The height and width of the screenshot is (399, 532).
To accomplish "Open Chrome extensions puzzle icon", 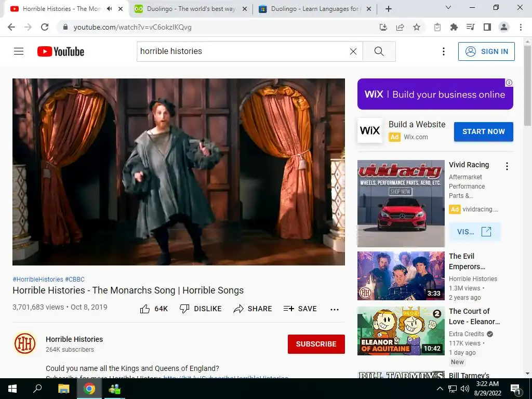I will [x=454, y=27].
